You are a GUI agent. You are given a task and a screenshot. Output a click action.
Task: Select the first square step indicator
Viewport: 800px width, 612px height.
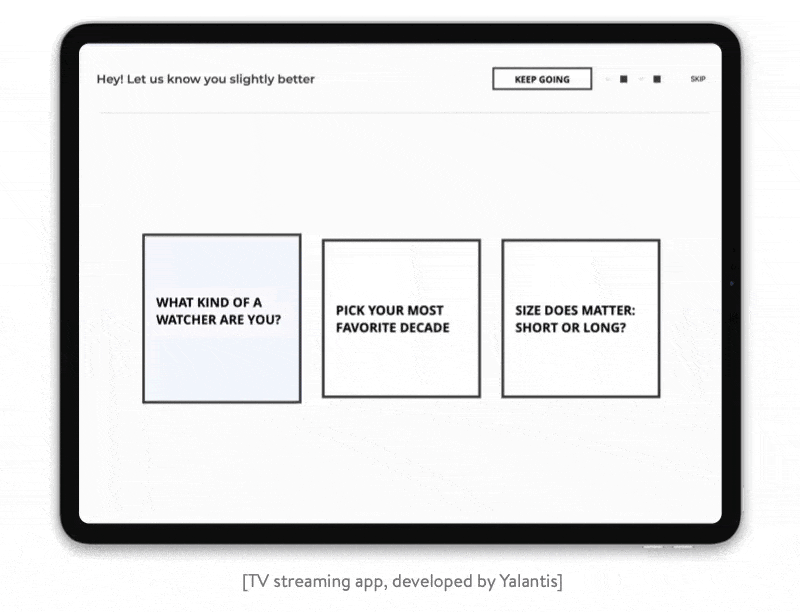click(x=623, y=79)
